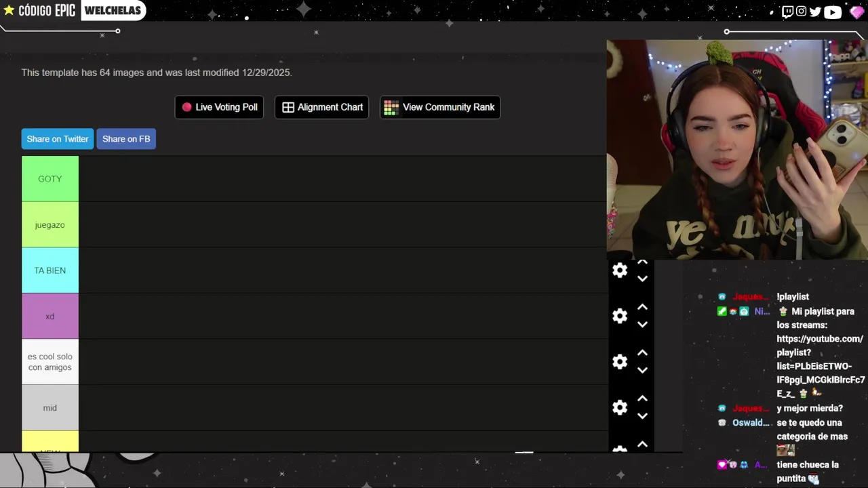Open the Instagram icon in the top bar
Image resolution: width=868 pixels, height=488 pixels.
802,12
